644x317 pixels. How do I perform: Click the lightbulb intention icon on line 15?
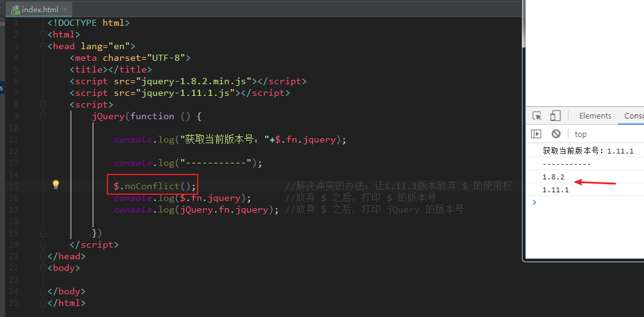click(x=56, y=184)
